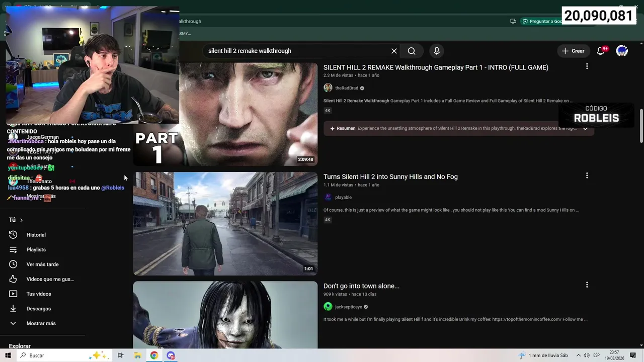
Task: Open the taskbar clock and date
Action: tap(614, 355)
